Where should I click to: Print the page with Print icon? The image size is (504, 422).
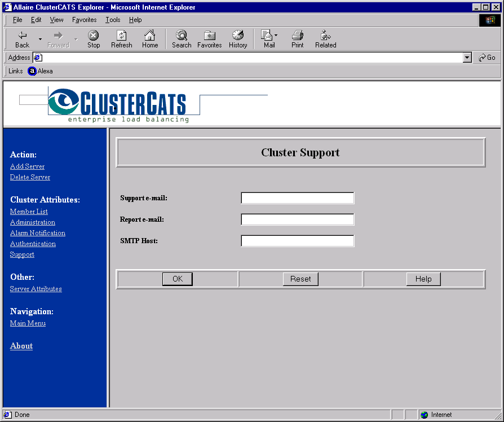[x=297, y=39]
